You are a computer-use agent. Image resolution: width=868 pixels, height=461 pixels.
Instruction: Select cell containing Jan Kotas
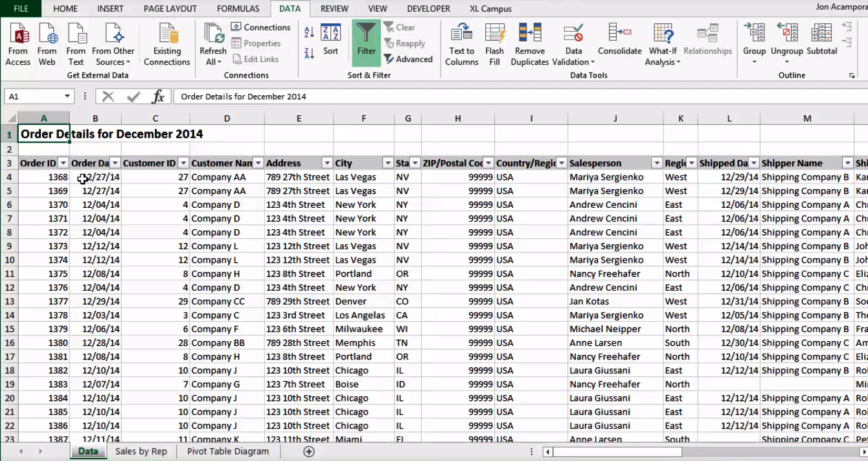[615, 301]
